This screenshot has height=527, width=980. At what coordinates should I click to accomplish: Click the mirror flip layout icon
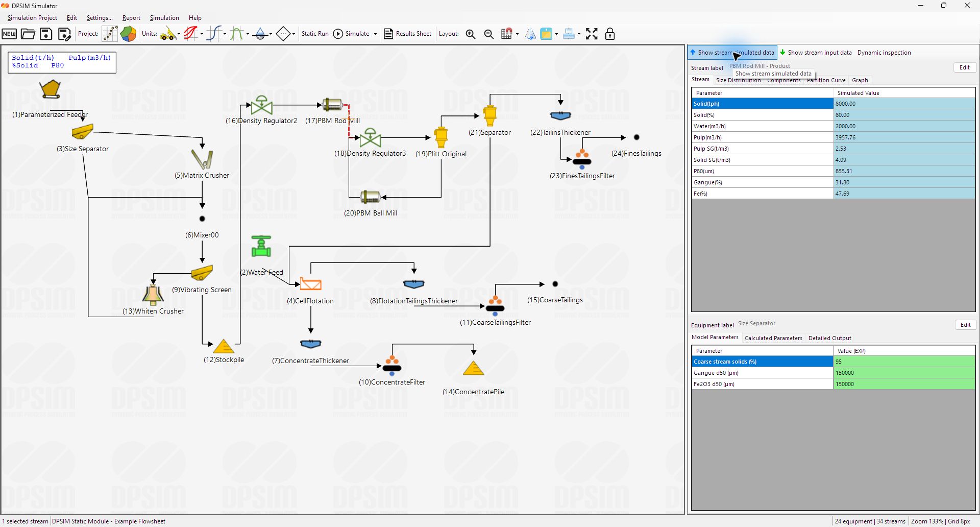point(530,34)
